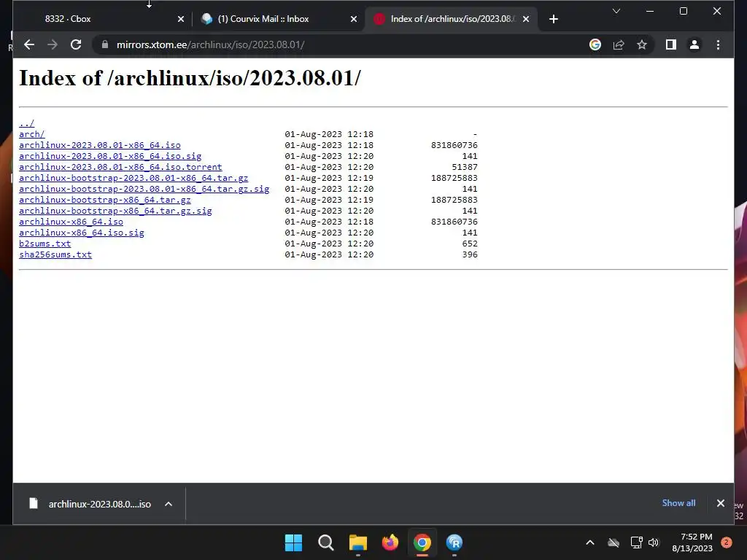This screenshot has height=560, width=747.
Task: Click the cloud sync tray icon
Action: (x=614, y=542)
